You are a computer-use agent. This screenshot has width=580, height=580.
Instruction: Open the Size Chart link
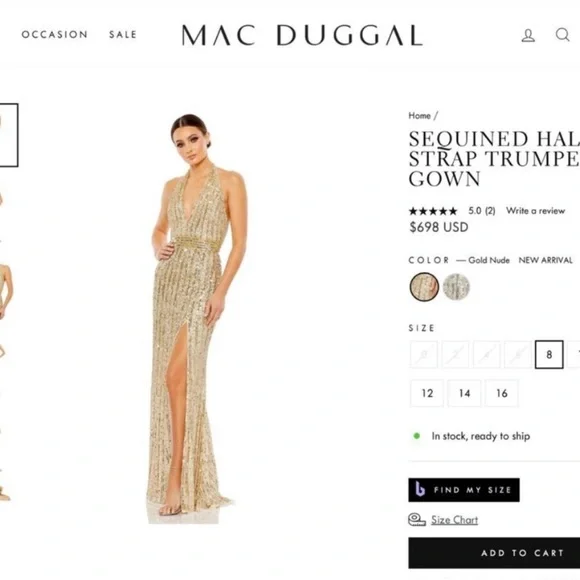(x=454, y=520)
